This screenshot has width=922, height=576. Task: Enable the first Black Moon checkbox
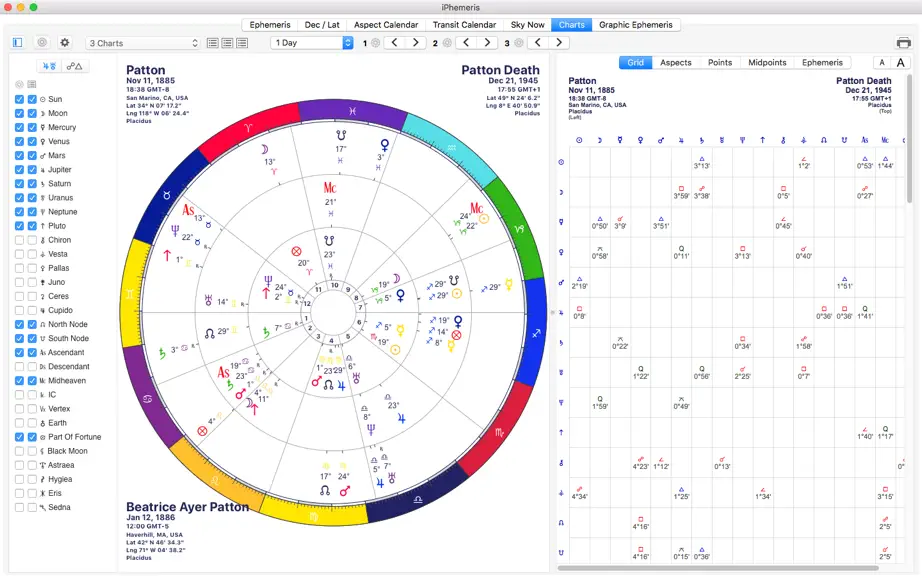point(19,451)
